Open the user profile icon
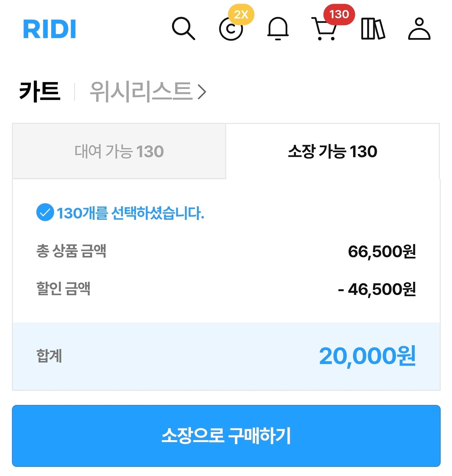This screenshot has height=476, width=452. point(419,29)
